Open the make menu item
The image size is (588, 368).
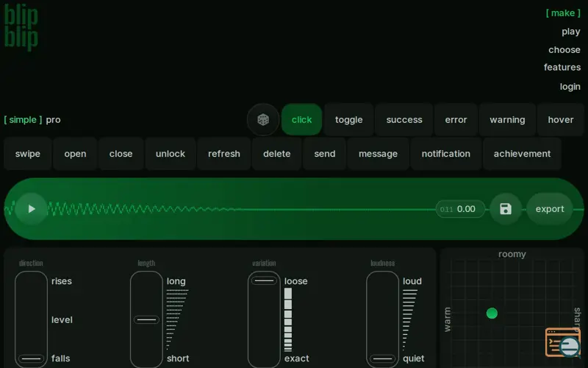pos(563,13)
